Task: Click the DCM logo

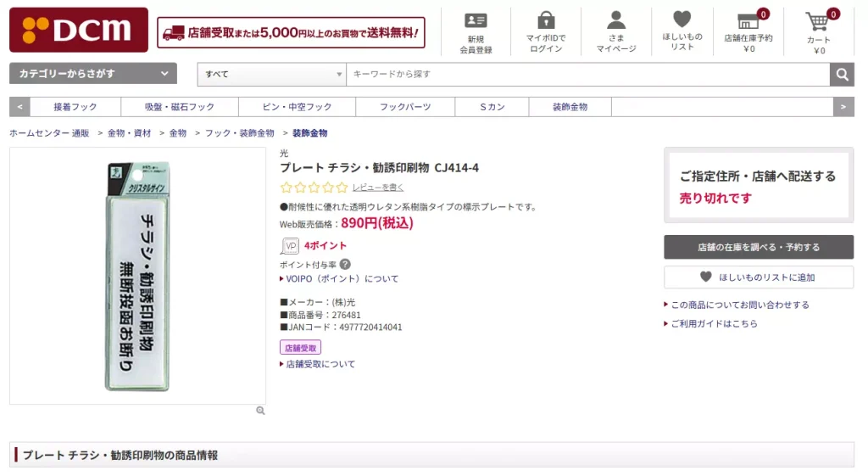Action: [79, 30]
